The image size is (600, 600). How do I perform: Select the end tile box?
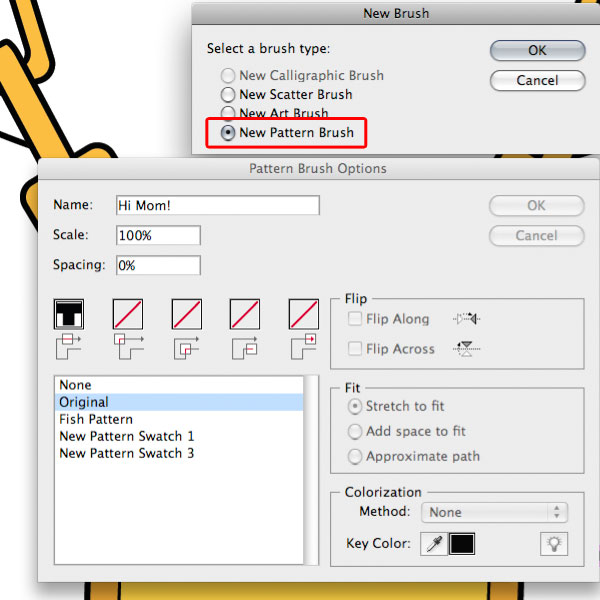[304, 314]
